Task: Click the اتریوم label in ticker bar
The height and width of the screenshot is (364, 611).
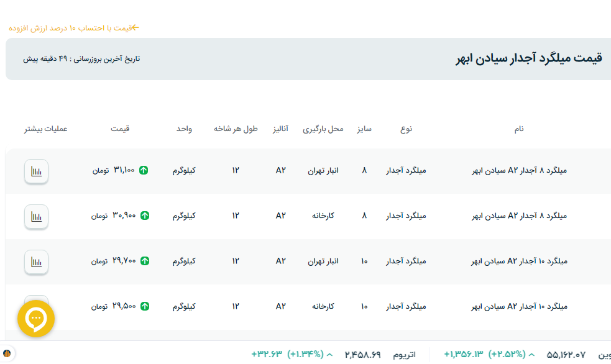Action: [404, 355]
